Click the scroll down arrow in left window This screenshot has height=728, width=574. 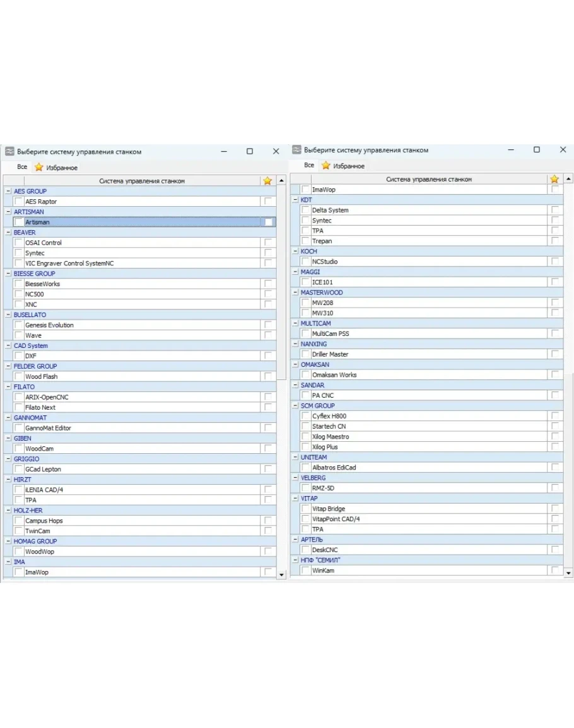point(281,573)
